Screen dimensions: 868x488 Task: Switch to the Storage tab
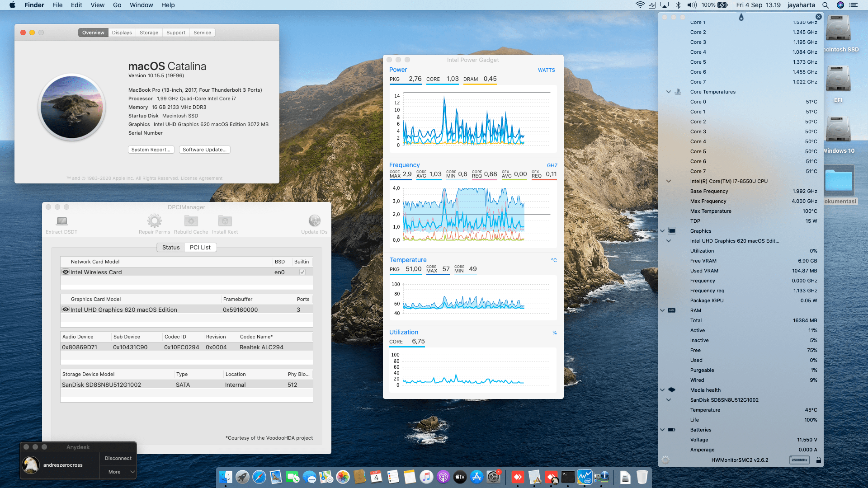149,33
